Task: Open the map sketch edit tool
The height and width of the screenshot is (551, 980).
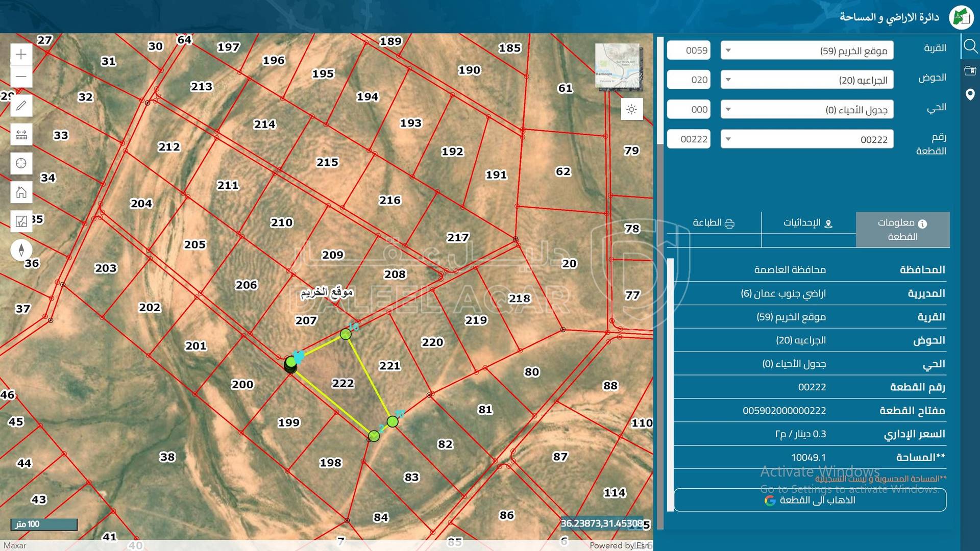Action: 21,221
